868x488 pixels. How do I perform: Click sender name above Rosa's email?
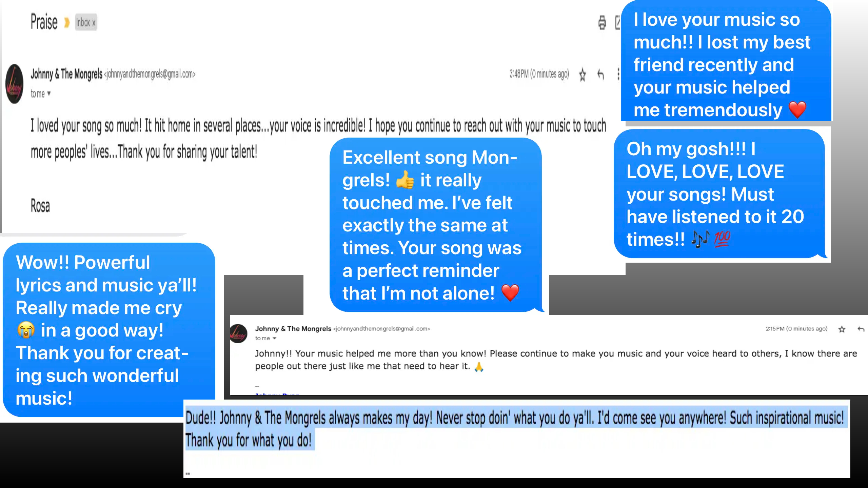coord(66,74)
